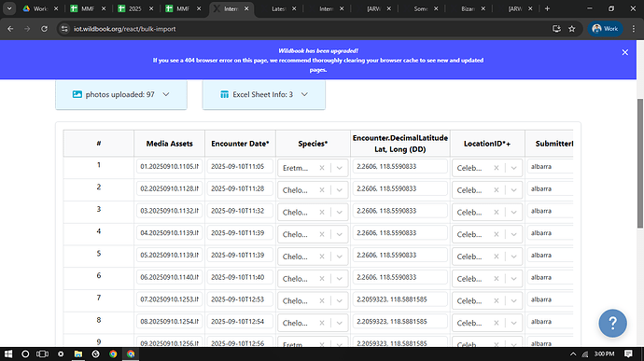Open species dropdown in row 1
This screenshot has width=644, height=361.
pos(339,168)
